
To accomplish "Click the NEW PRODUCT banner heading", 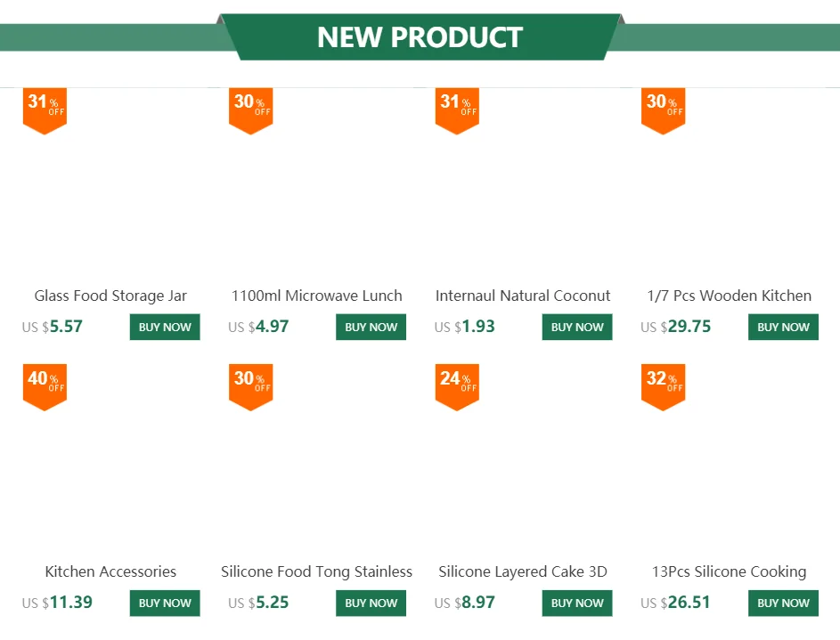I will pyautogui.click(x=420, y=37).
